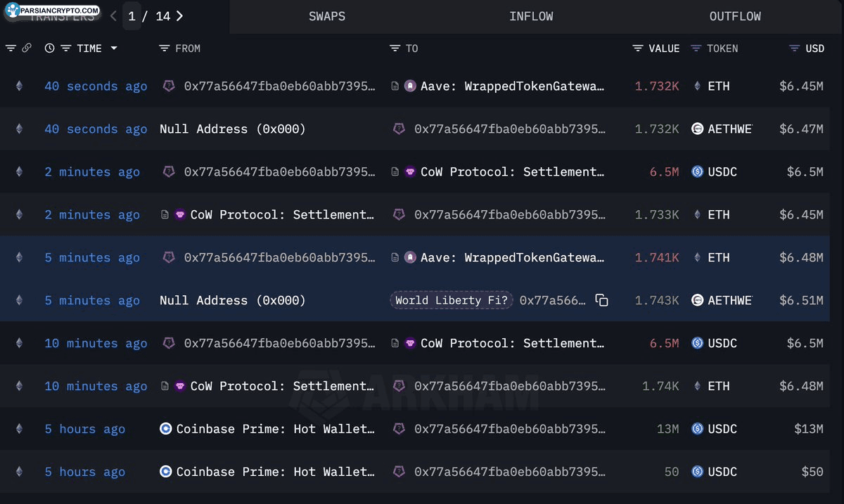Open Coinbase Prime: Hot Wallet in the $13M row
The width and height of the screenshot is (844, 504).
pos(276,429)
